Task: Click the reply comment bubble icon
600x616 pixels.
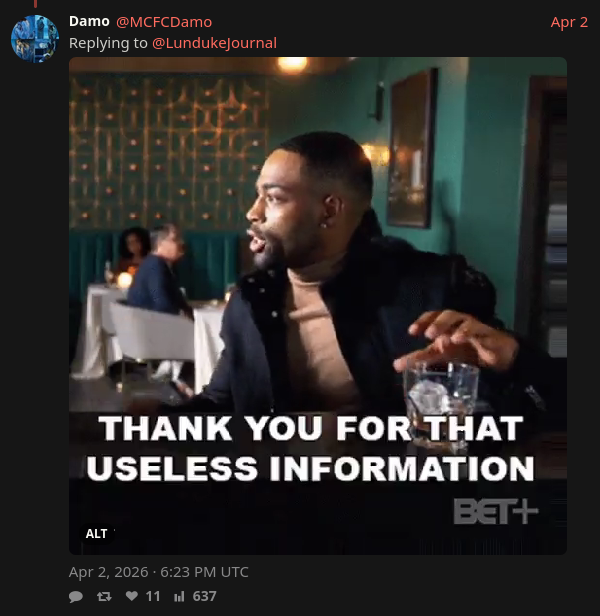Action: [76, 597]
